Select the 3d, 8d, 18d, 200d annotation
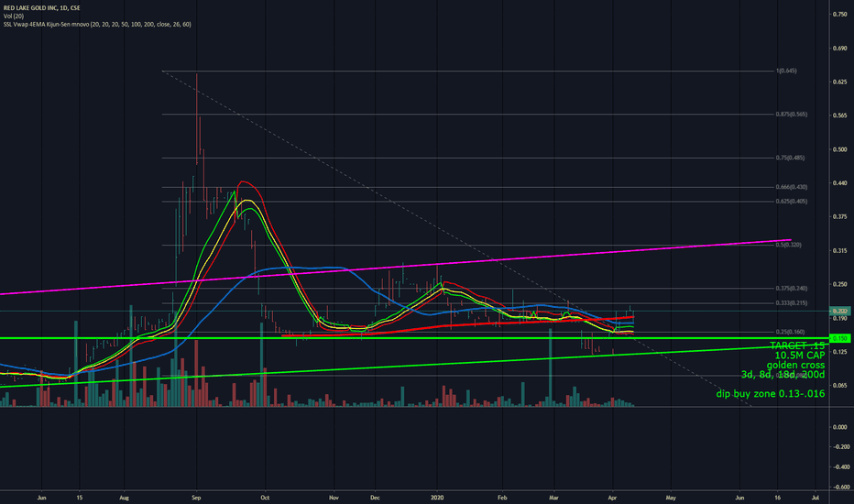This screenshot has height=504, width=854. pyautogui.click(x=783, y=375)
